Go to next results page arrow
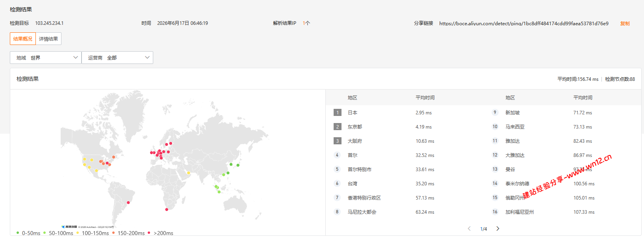Viewport: 644px width, 237px height. tap(498, 229)
